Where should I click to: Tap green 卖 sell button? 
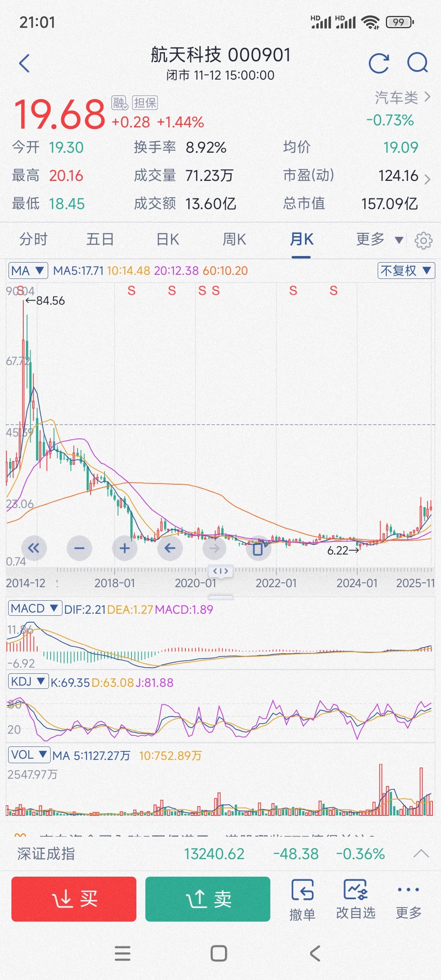208,899
